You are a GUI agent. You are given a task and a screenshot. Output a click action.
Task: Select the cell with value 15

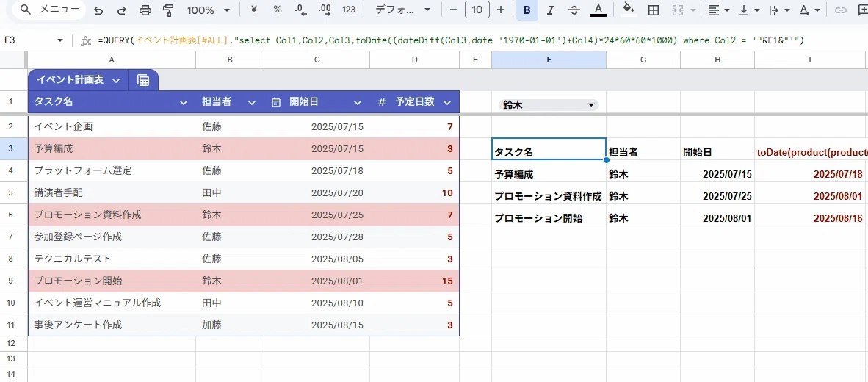pos(415,281)
